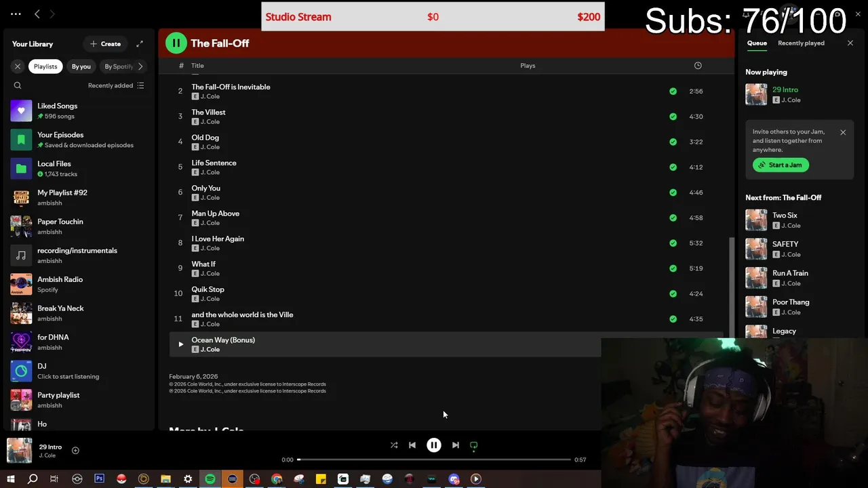Screen dimensions: 868x488
Task: Toggle saved checkmark for Man Up Above
Action: (x=673, y=218)
